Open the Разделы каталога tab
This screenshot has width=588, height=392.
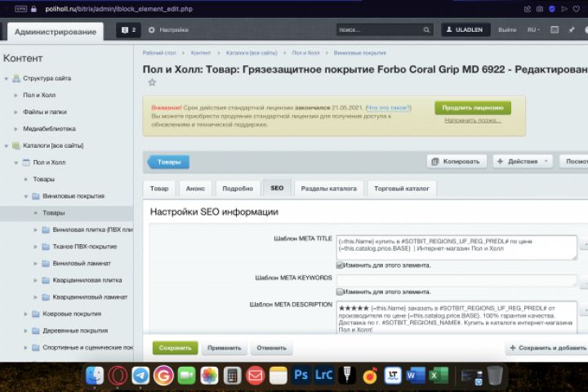[329, 189]
